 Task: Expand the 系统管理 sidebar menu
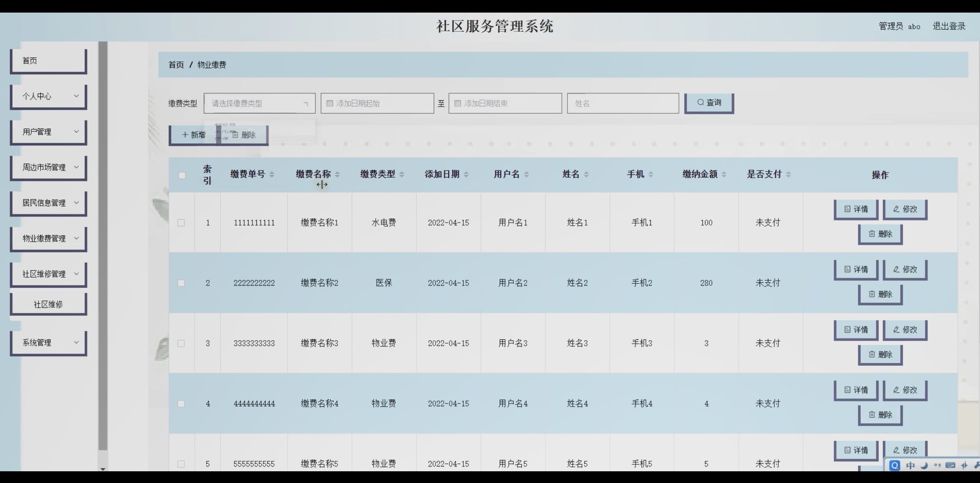(x=49, y=343)
